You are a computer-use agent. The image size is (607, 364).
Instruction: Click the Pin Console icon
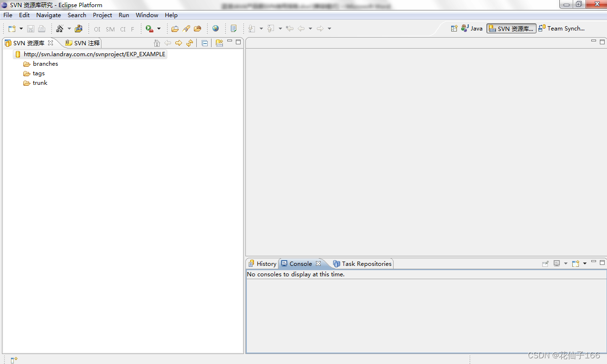pos(546,263)
